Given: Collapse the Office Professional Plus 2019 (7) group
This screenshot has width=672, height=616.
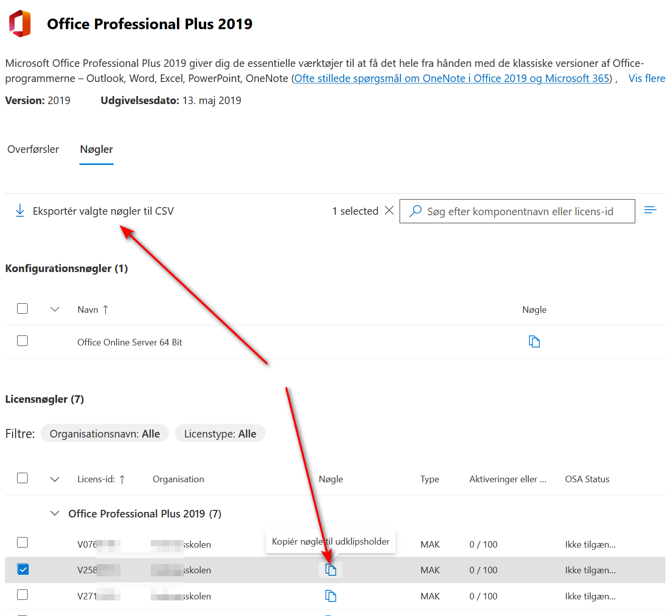Looking at the screenshot, I should (x=55, y=513).
